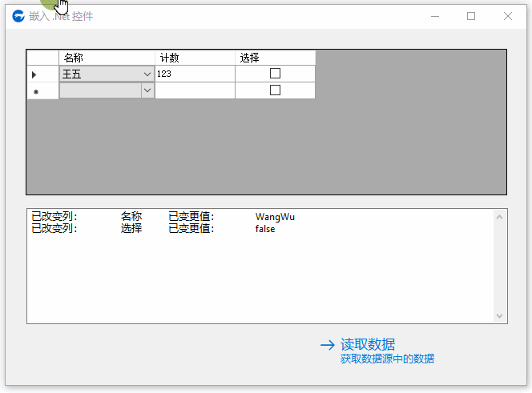Click the 计数 column header

[195, 58]
